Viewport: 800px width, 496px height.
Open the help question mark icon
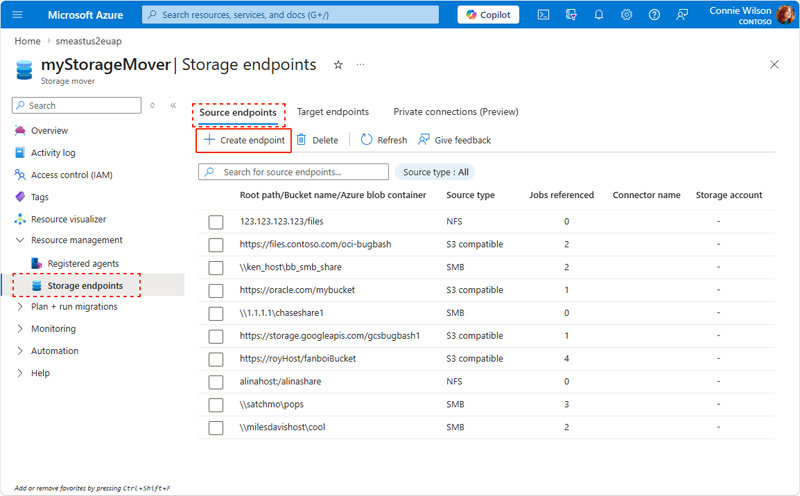click(x=654, y=15)
